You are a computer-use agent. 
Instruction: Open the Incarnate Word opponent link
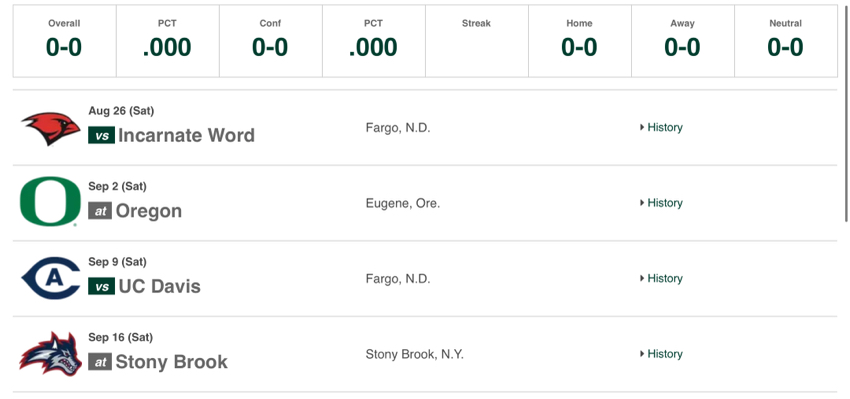[186, 135]
